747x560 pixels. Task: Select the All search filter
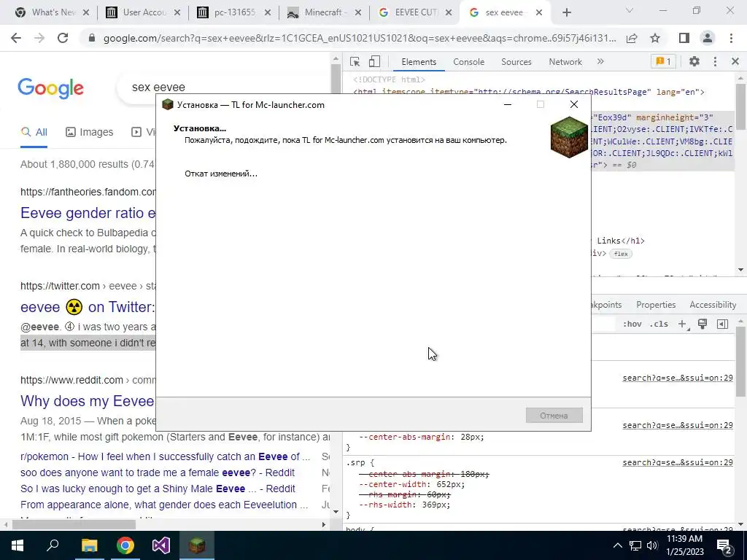34,132
